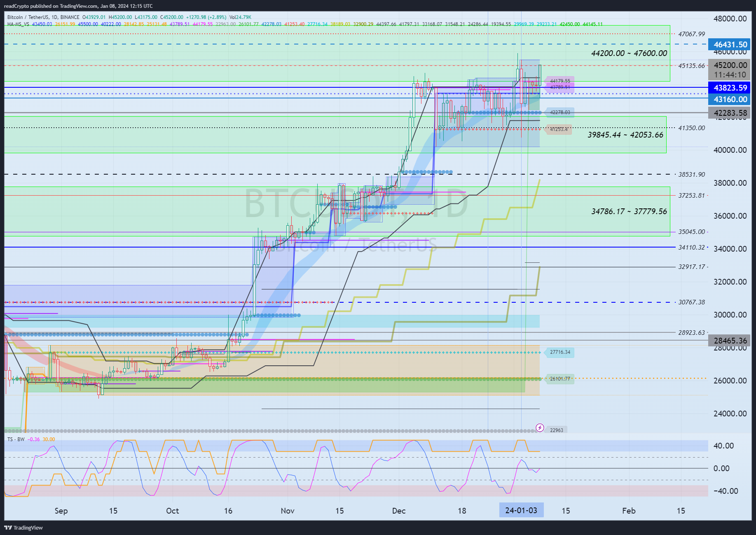Click the '34786.17 ~ 37779.56' range text

629,211
